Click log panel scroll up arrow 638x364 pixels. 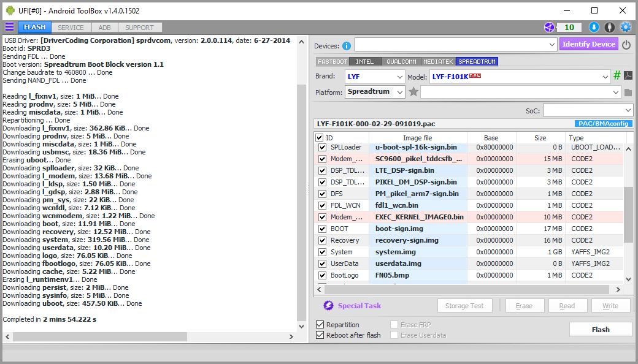coord(301,42)
